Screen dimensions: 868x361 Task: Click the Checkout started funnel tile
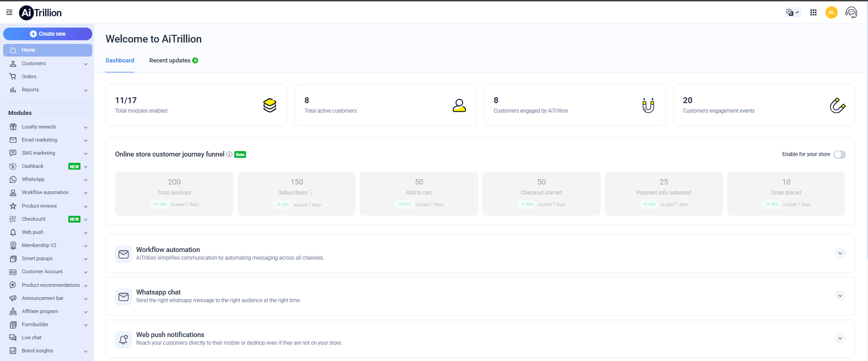[541, 194]
